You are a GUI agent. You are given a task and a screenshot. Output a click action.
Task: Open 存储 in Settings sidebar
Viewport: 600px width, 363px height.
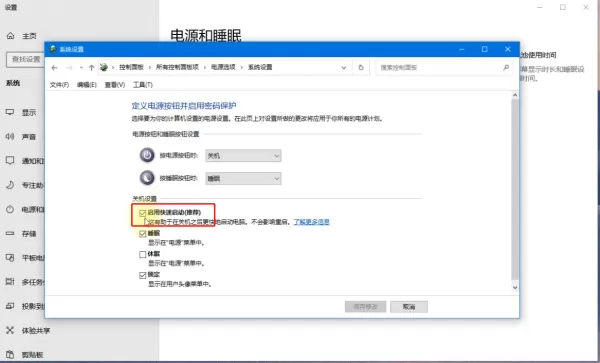22,233
